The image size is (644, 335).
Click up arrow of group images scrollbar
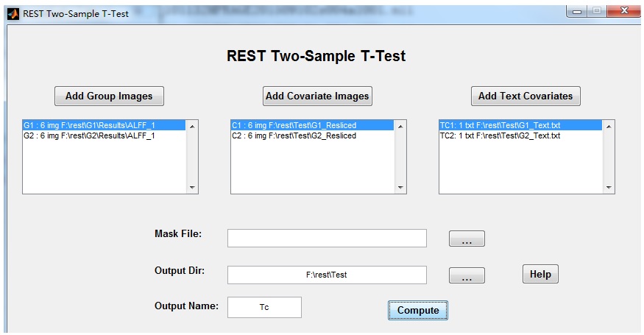coord(192,127)
